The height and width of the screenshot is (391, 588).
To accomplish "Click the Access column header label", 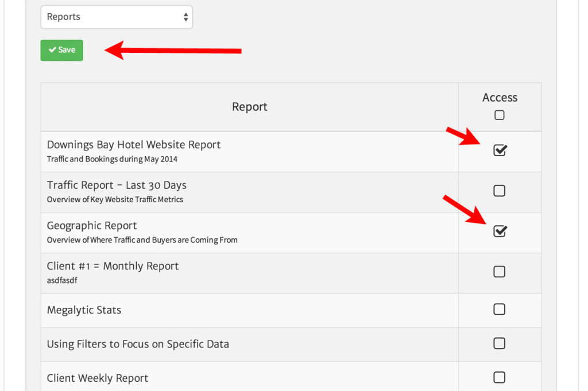I will click(x=499, y=97).
